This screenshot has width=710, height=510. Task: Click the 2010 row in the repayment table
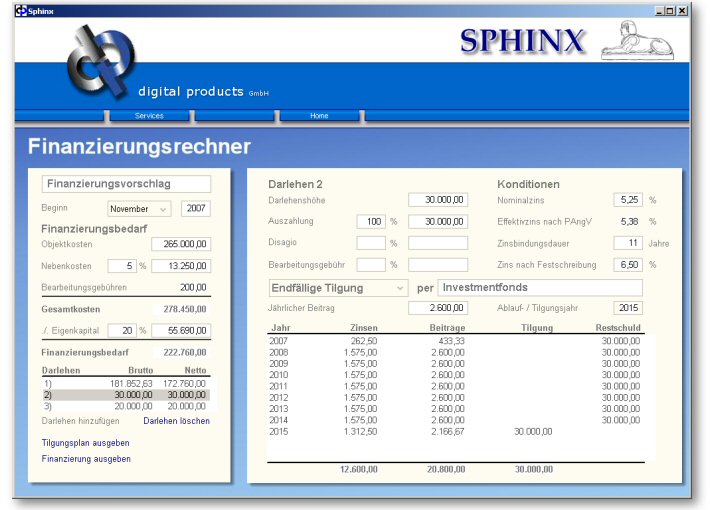pyautogui.click(x=456, y=375)
